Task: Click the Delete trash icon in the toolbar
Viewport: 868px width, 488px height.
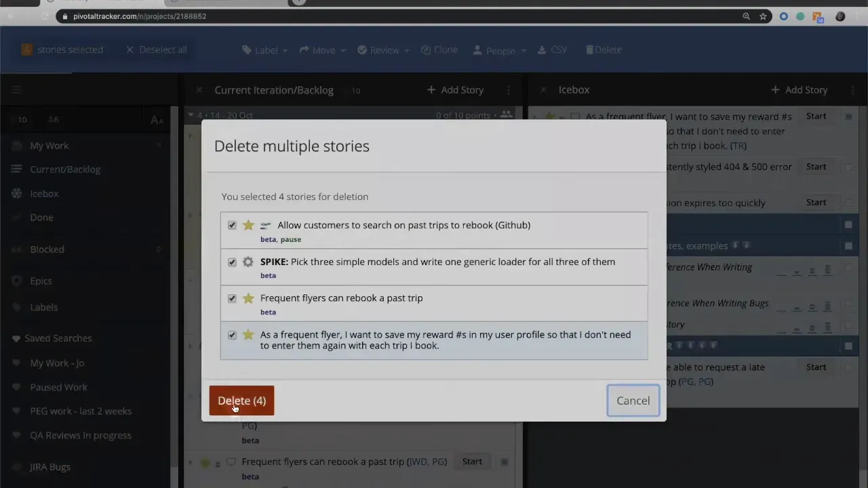Action: (589, 49)
